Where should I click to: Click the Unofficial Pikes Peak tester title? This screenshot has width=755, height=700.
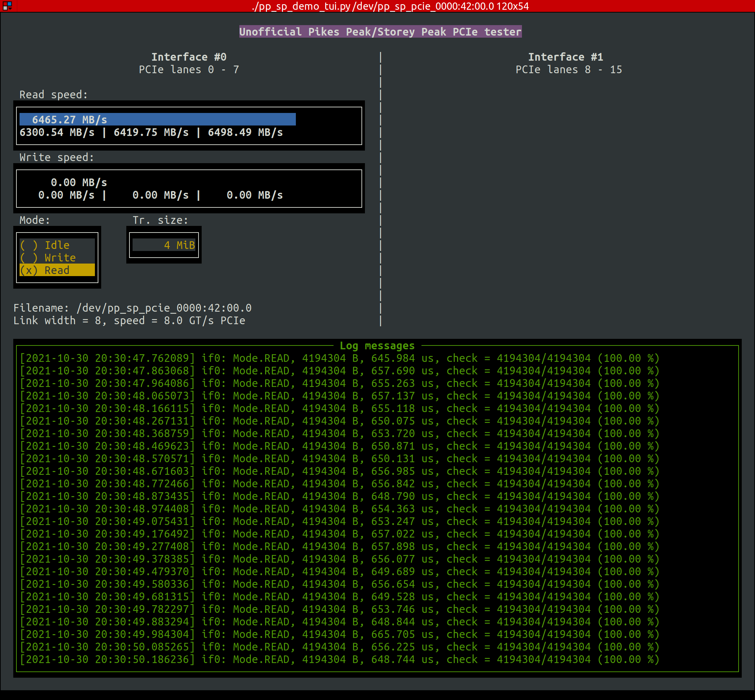(x=381, y=31)
